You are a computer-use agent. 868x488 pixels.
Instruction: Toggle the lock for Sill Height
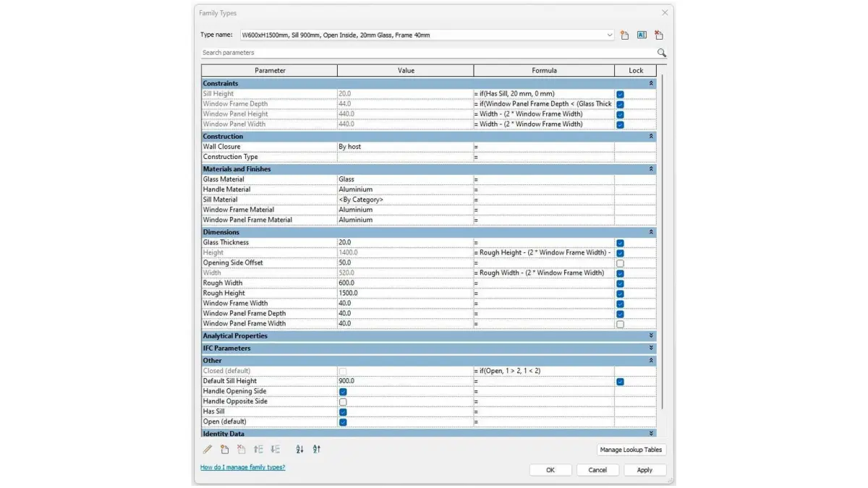[x=620, y=94]
